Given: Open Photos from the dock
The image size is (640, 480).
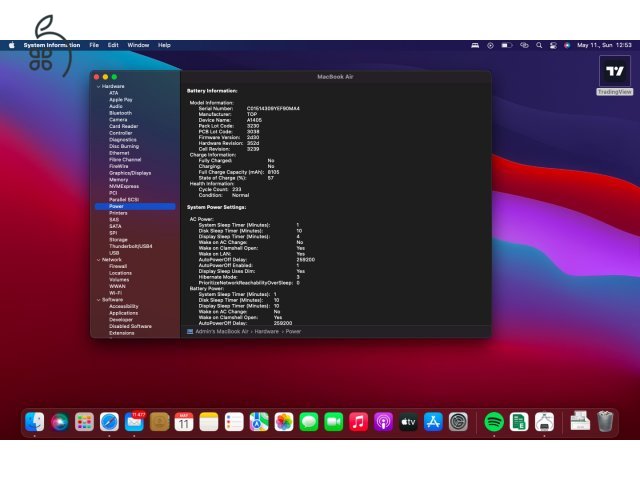Looking at the screenshot, I should click(284, 422).
